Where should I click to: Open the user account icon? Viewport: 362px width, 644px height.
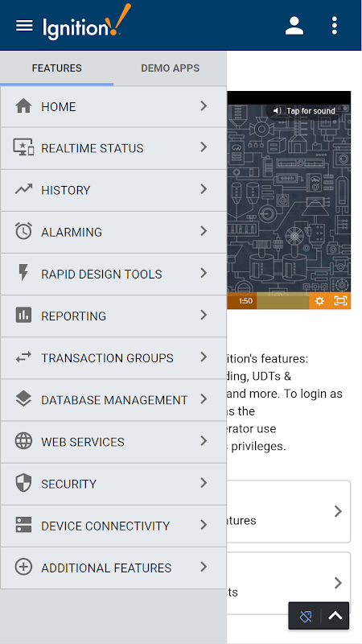294,26
